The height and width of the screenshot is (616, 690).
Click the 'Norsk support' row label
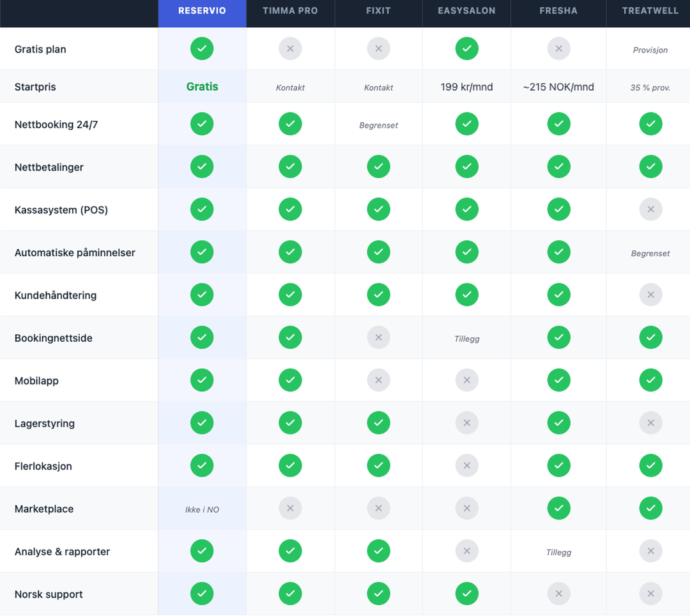[x=49, y=594]
